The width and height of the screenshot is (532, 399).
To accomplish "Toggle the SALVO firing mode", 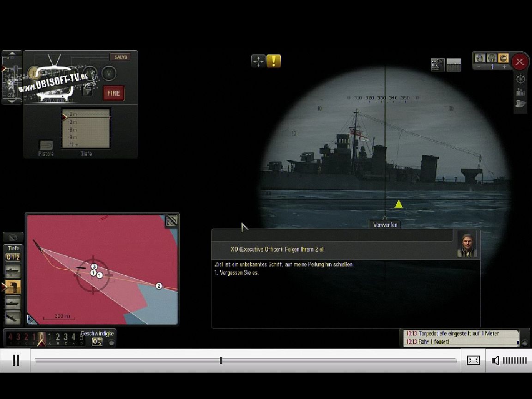I will tap(121, 57).
